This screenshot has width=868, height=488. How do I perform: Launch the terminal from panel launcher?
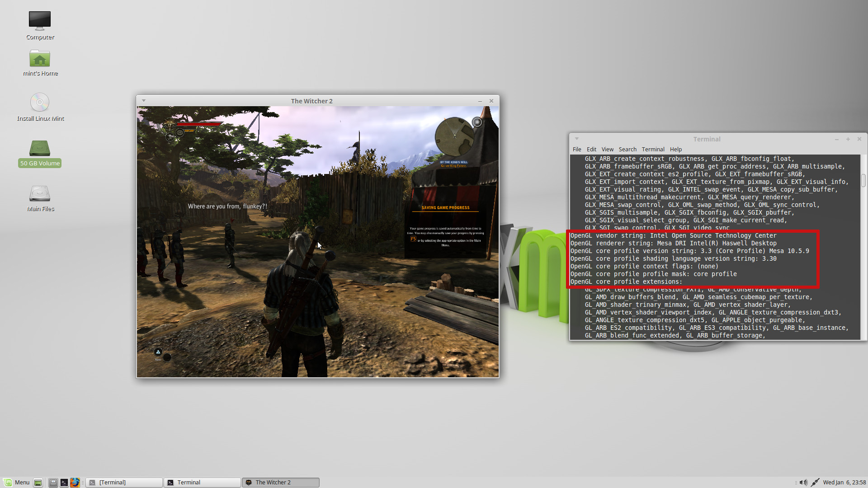coord(64,482)
